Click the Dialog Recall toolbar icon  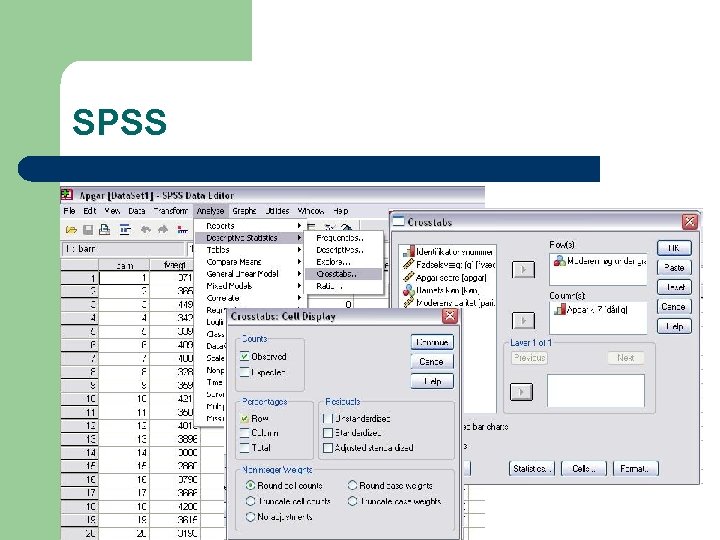coord(125,229)
